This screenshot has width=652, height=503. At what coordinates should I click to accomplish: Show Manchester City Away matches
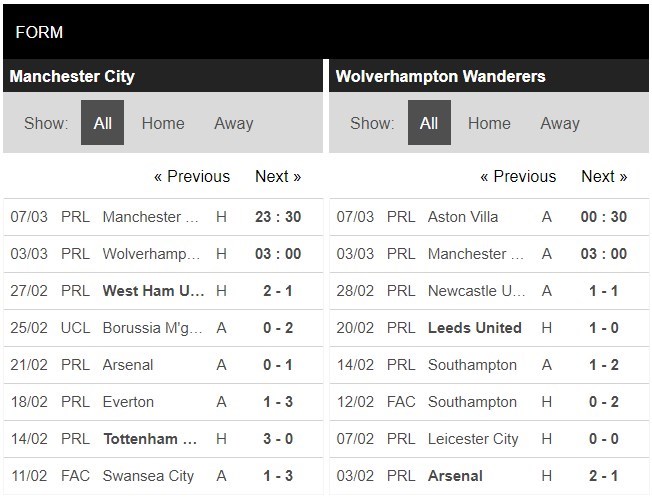pyautogui.click(x=233, y=124)
